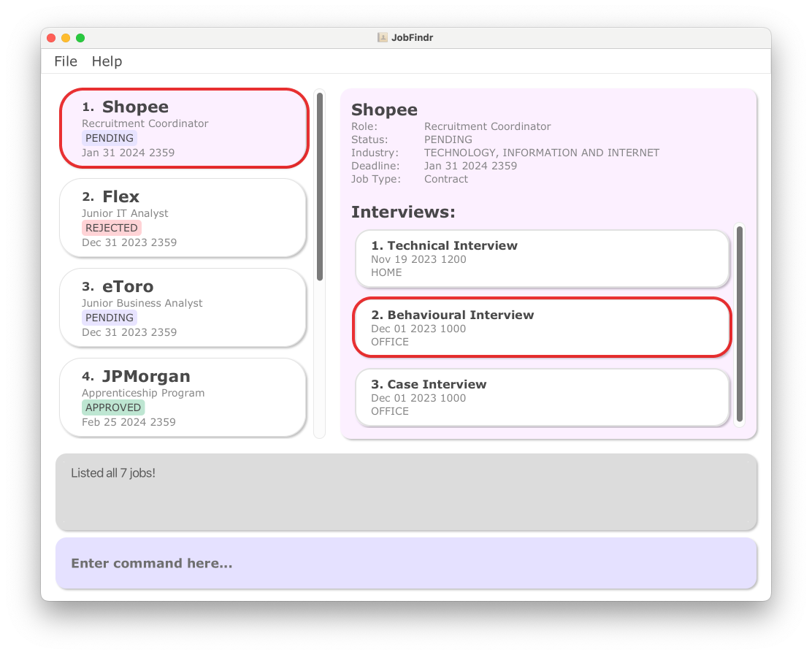Select the eToro job card
Screen dimensions: 812x655
click(183, 307)
